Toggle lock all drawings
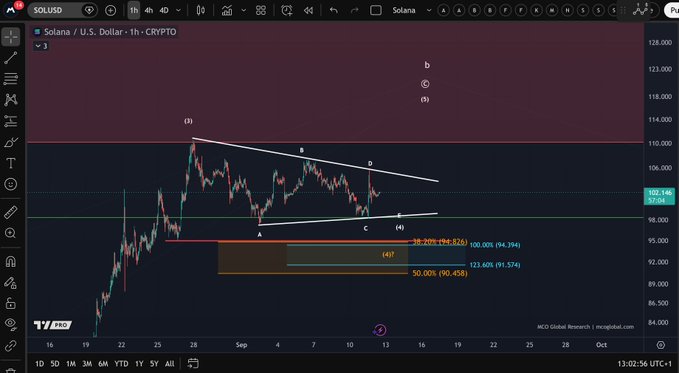 tap(11, 304)
